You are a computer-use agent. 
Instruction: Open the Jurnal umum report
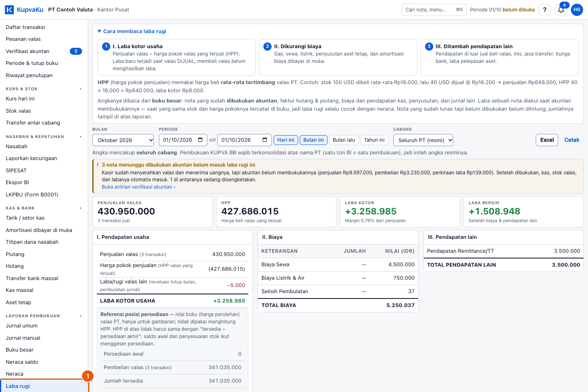(44, 325)
